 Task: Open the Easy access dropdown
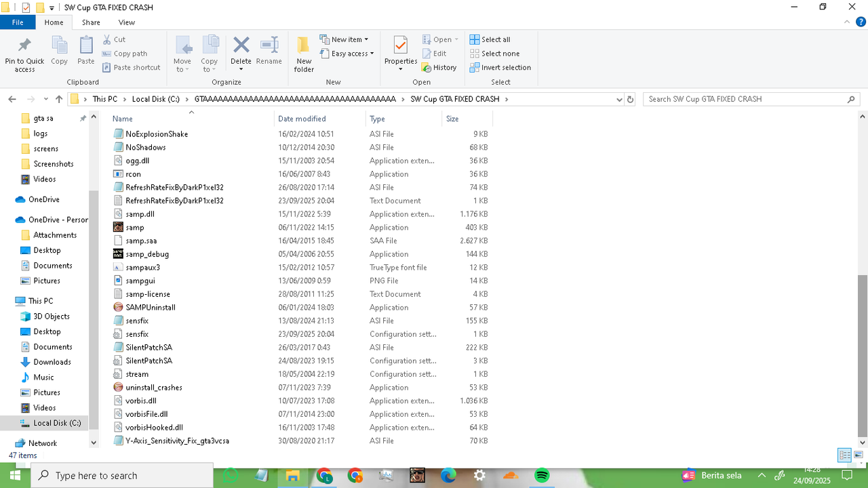click(x=347, y=54)
